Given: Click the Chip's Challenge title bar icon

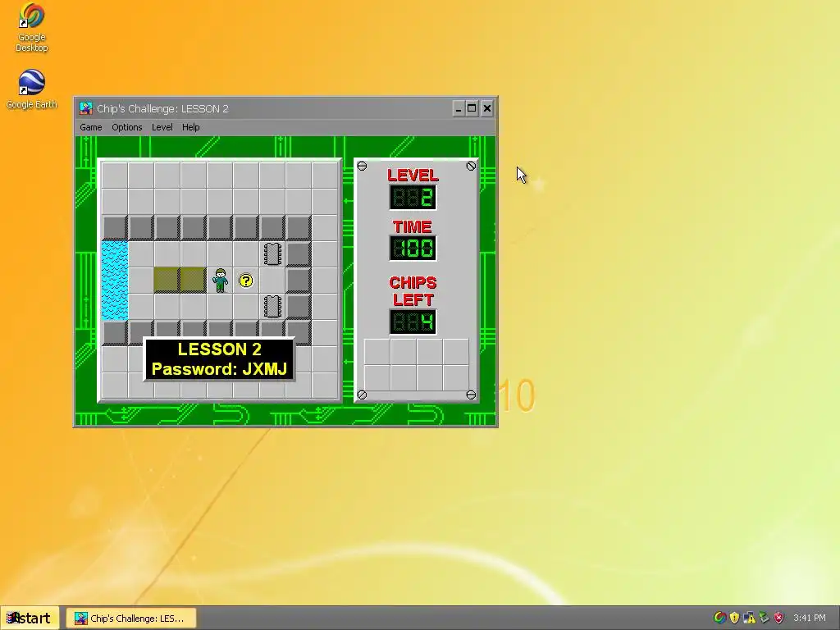Looking at the screenshot, I should (85, 108).
